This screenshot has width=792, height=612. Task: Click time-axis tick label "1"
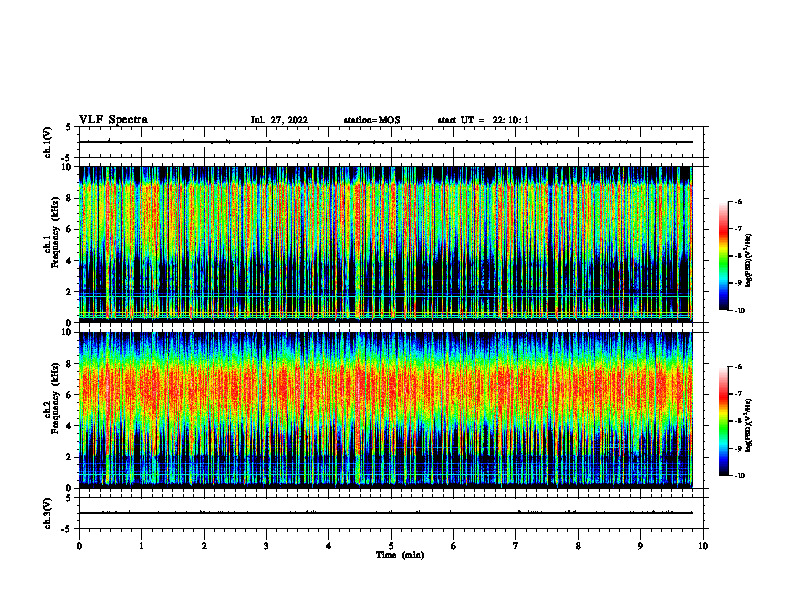[142, 546]
